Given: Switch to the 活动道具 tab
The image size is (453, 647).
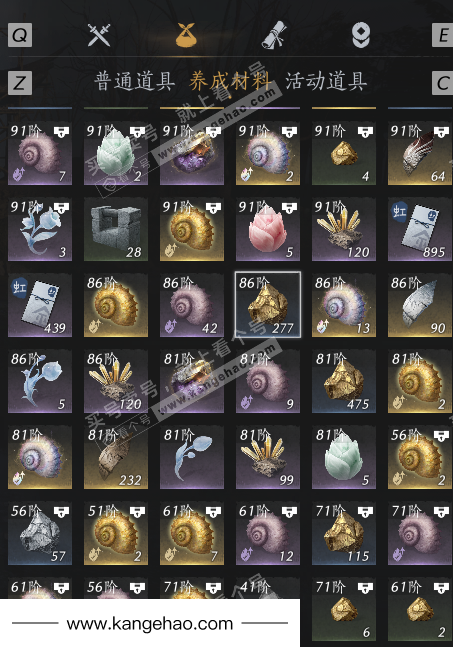Looking at the screenshot, I should click(326, 81).
